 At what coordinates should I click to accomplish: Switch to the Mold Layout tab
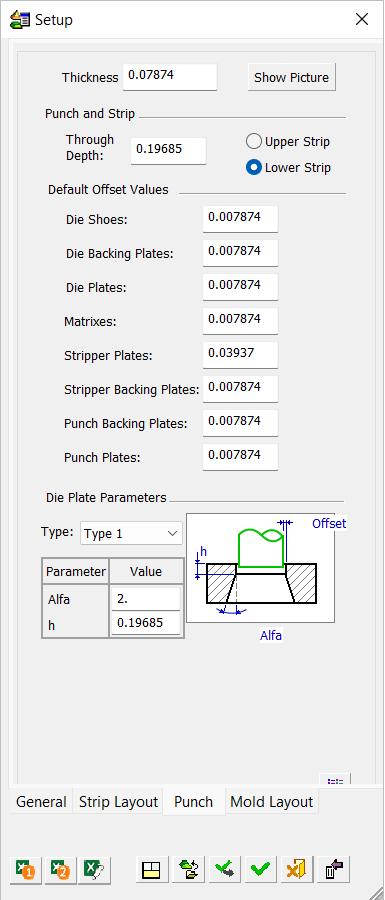click(x=272, y=802)
